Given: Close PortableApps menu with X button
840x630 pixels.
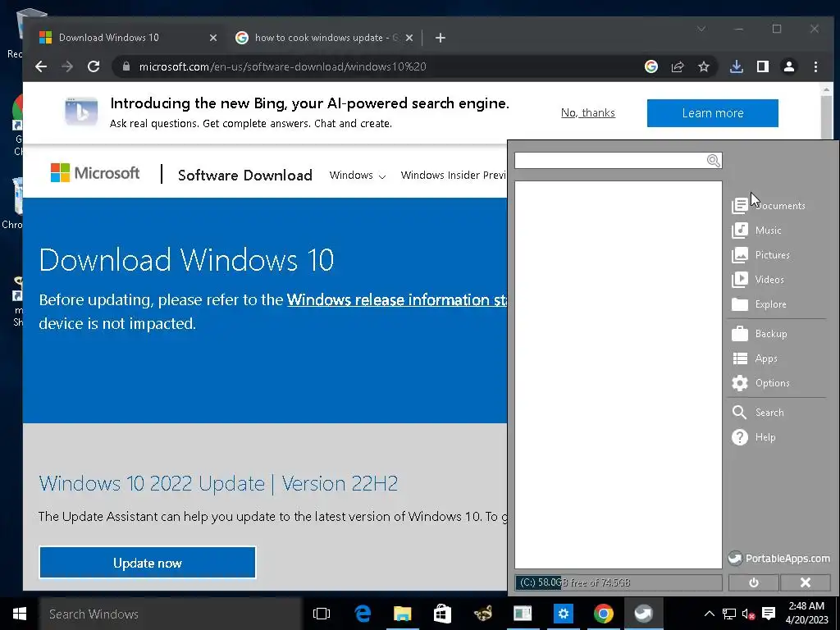Looking at the screenshot, I should click(806, 582).
